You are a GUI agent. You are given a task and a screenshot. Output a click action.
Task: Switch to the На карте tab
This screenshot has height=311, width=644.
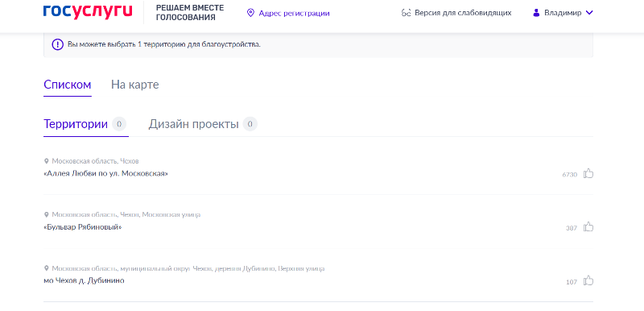pos(134,85)
